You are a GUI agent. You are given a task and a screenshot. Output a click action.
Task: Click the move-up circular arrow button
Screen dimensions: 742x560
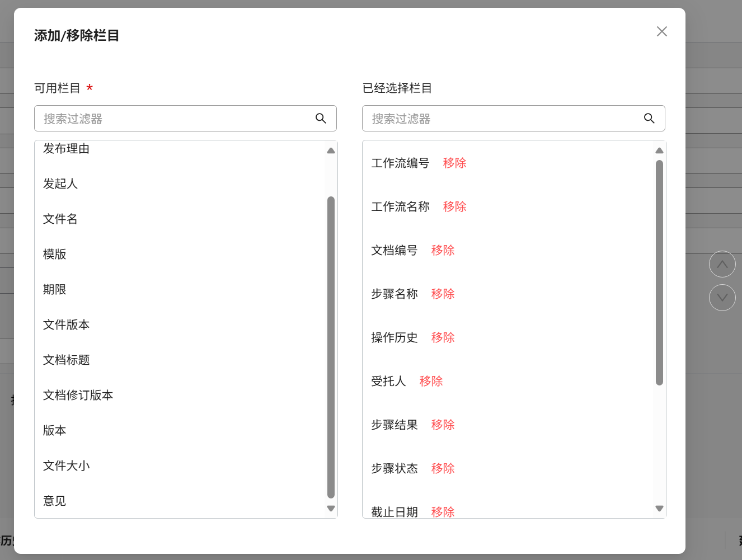click(722, 264)
